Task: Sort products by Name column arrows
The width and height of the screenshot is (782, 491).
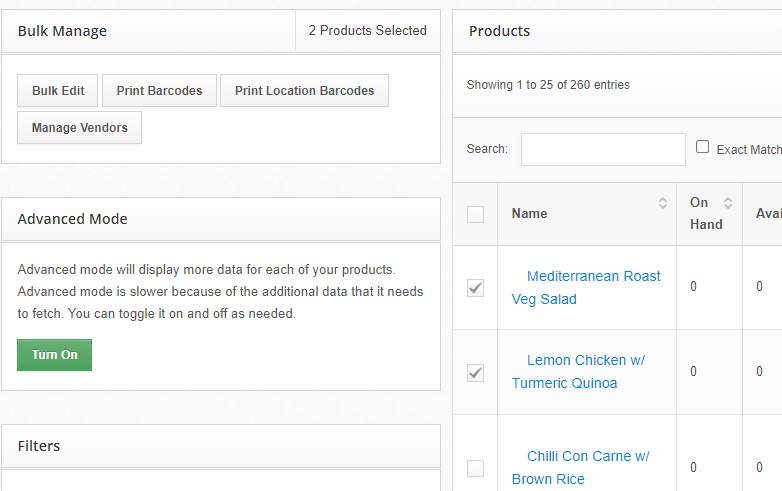Action: (x=662, y=203)
